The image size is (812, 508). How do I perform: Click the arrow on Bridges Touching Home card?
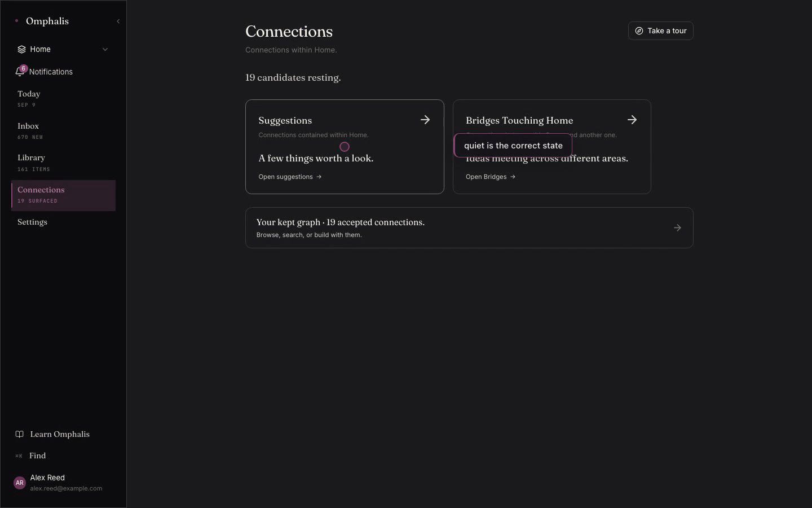[x=632, y=120]
